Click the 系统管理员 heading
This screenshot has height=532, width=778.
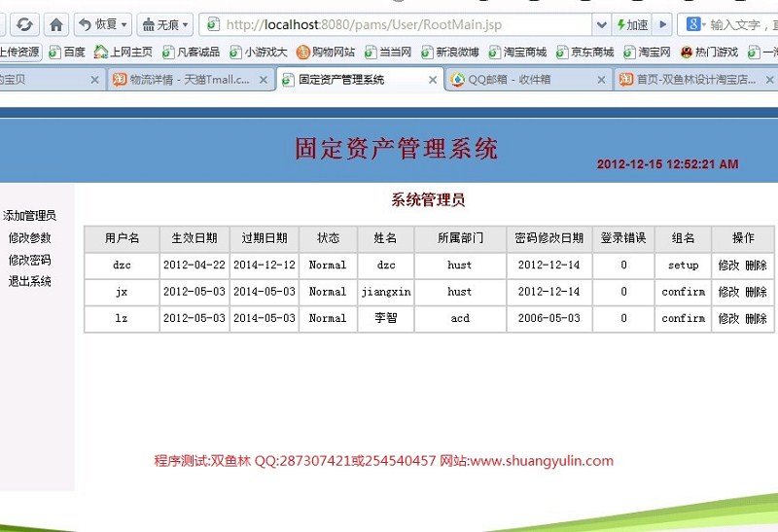428,200
